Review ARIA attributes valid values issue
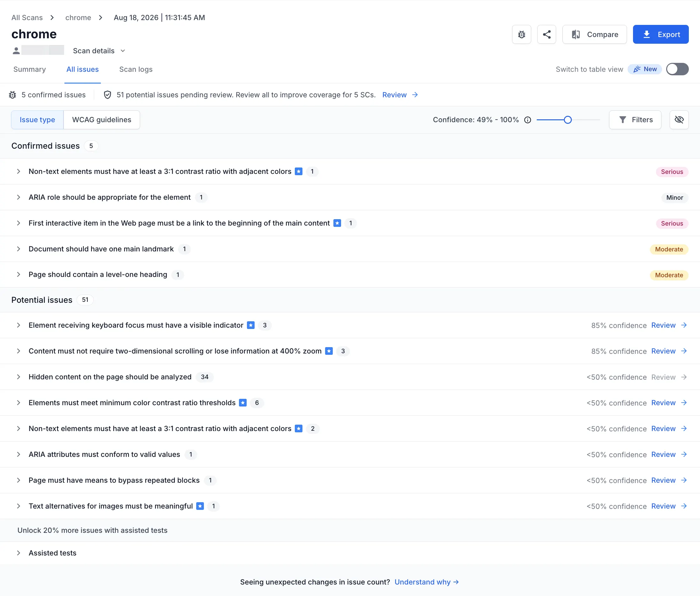700x596 pixels. tap(669, 455)
